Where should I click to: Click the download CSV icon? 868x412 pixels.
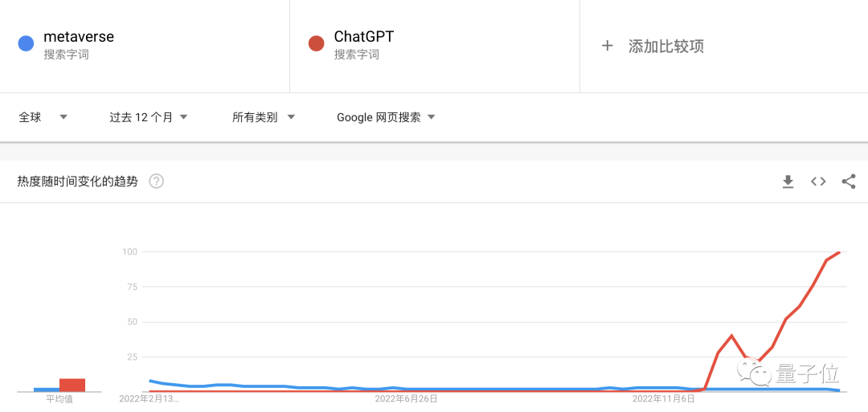coord(788,182)
